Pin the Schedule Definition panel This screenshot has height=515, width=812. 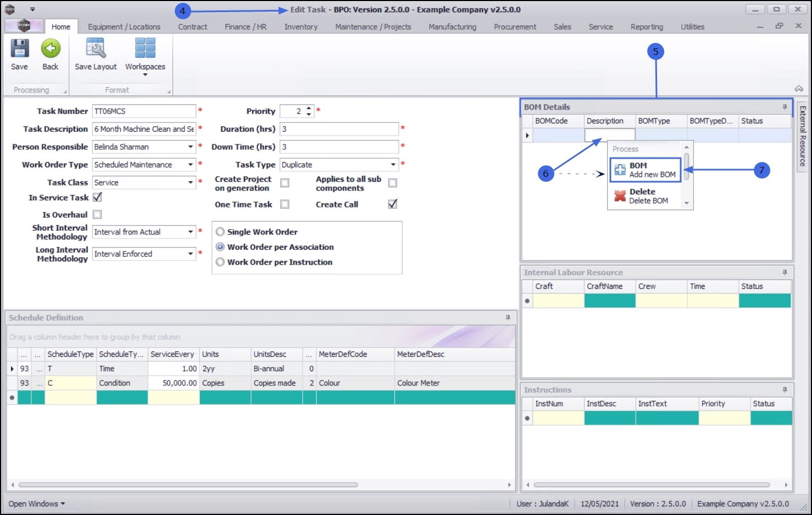508,317
